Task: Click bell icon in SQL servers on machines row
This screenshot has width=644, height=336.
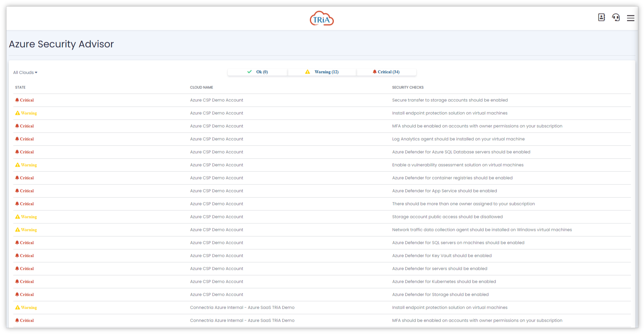Action: 17,243
